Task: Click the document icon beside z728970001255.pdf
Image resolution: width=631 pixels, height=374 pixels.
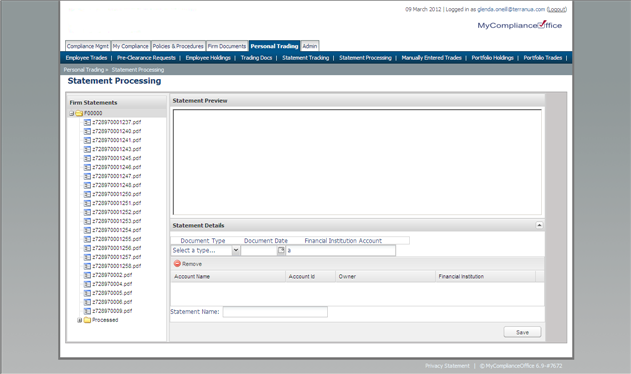Action: (x=87, y=239)
